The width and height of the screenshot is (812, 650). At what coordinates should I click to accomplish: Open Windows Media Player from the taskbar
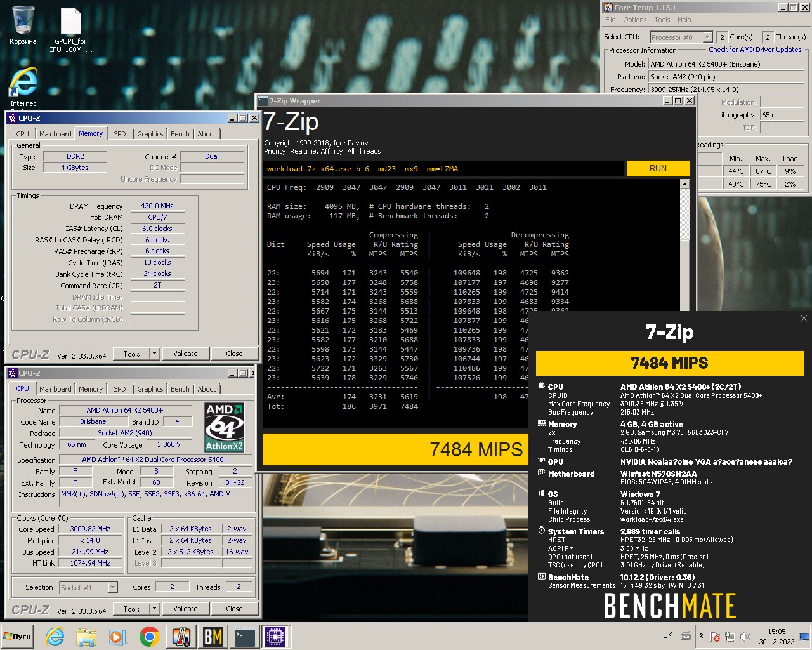click(x=117, y=637)
